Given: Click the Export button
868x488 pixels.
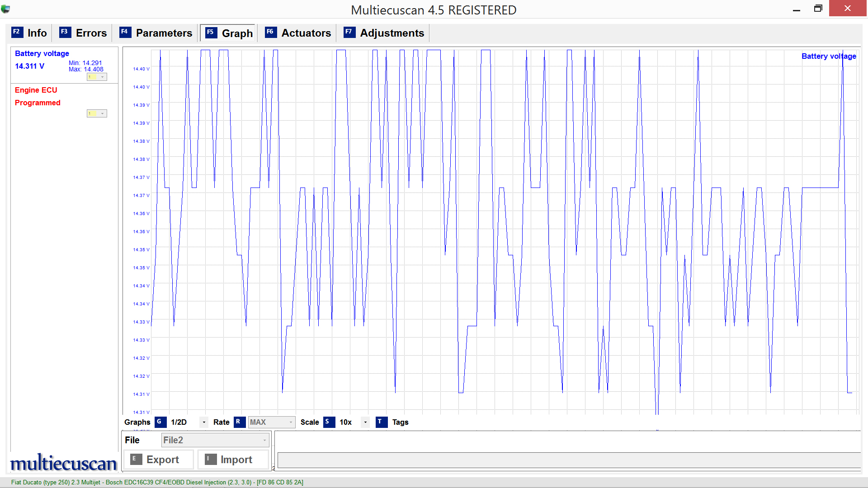Looking at the screenshot, I should pyautogui.click(x=158, y=460).
